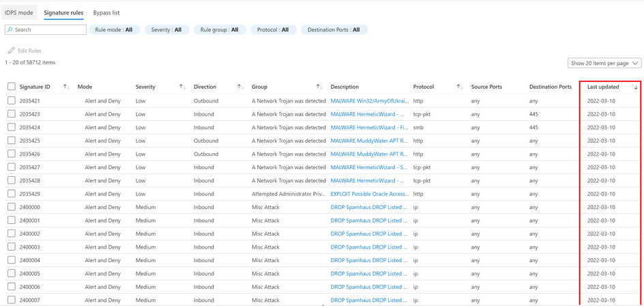
Task: Sort by Last updated arrows
Action: 634,87
